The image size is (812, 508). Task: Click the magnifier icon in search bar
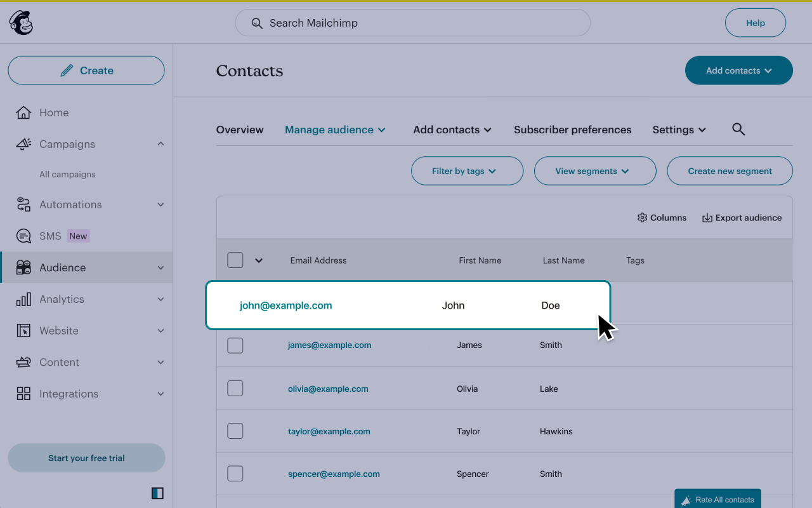point(257,23)
